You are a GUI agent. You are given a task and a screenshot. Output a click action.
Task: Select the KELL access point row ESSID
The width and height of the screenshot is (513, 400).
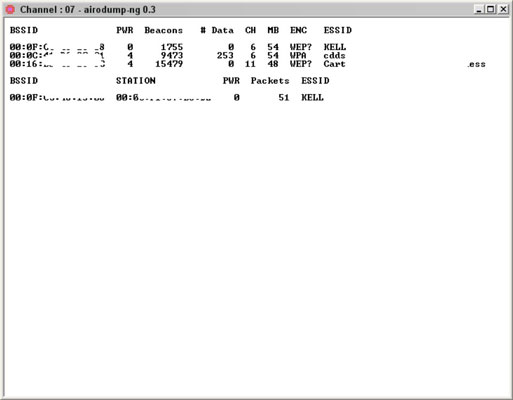[x=335, y=47]
